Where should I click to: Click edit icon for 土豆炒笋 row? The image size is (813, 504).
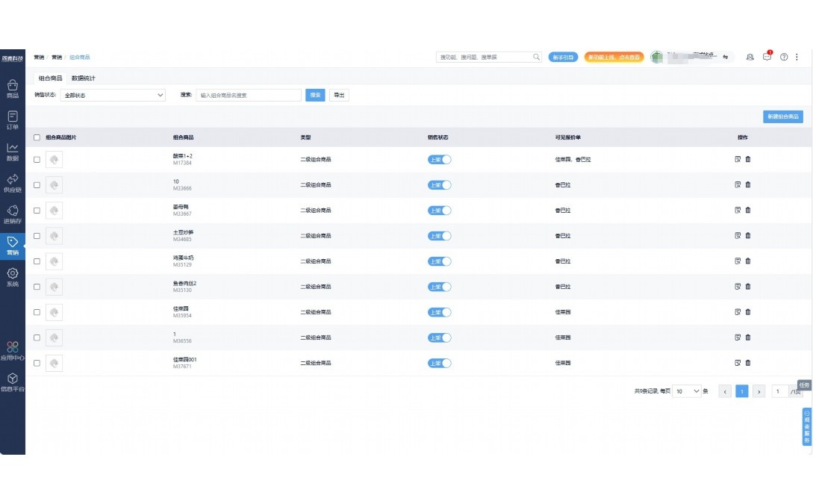[x=738, y=236]
